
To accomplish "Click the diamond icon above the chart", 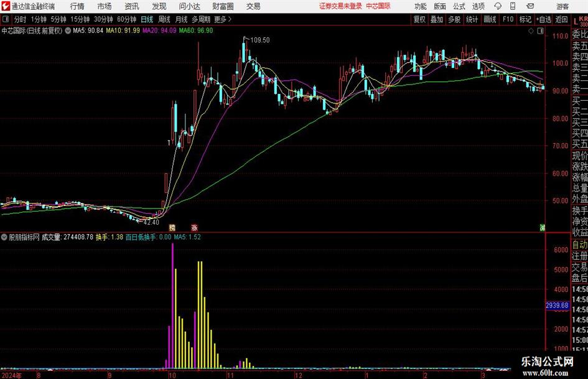I will coord(531,30).
